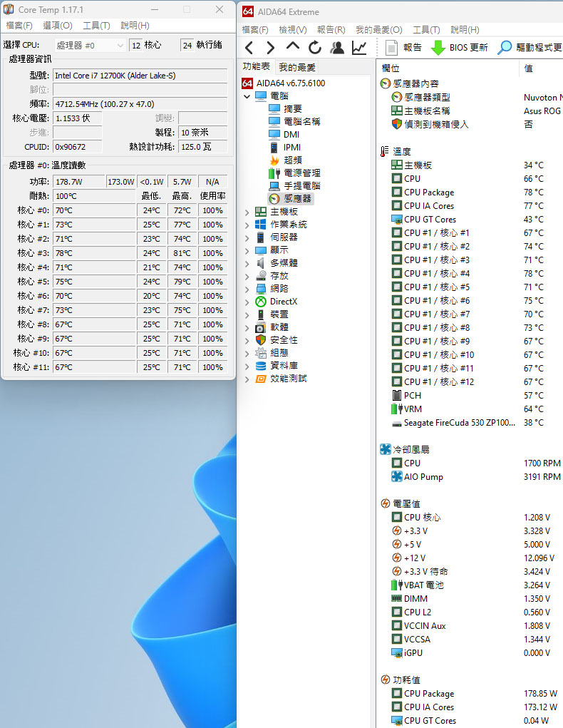563x728 pixels.
Task: Open AIDA64 我的最愛(O) menu
Action: [378, 30]
